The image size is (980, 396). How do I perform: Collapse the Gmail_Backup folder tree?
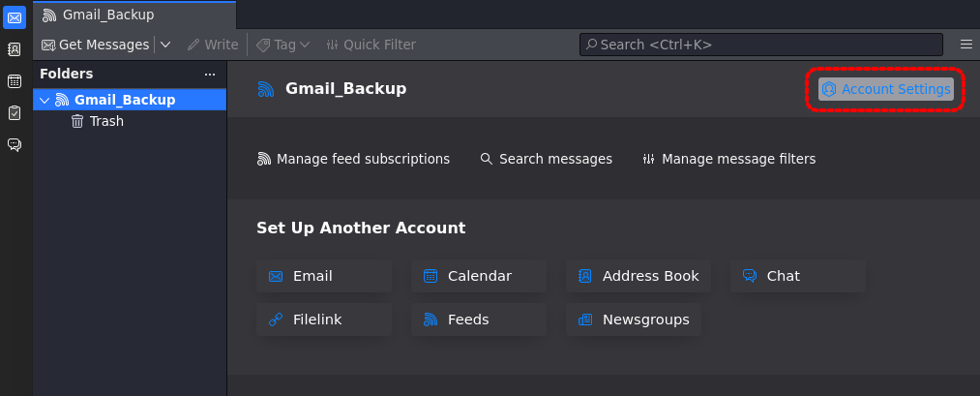(45, 100)
